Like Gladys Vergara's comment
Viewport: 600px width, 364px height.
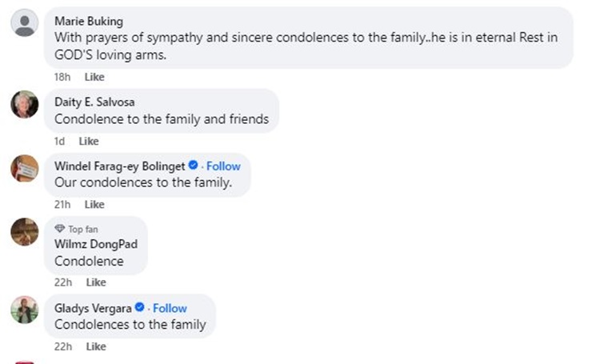click(x=96, y=346)
